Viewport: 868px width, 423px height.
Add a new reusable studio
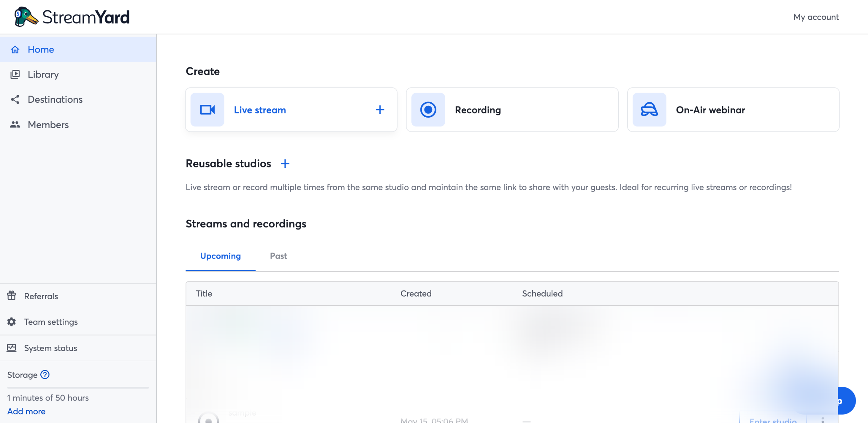[285, 164]
